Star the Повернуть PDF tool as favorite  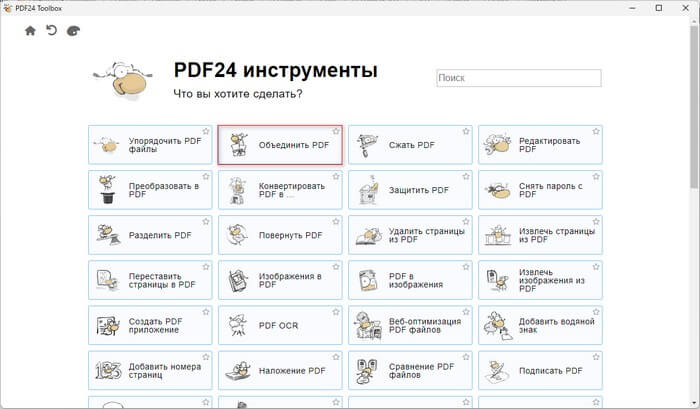[x=336, y=222]
